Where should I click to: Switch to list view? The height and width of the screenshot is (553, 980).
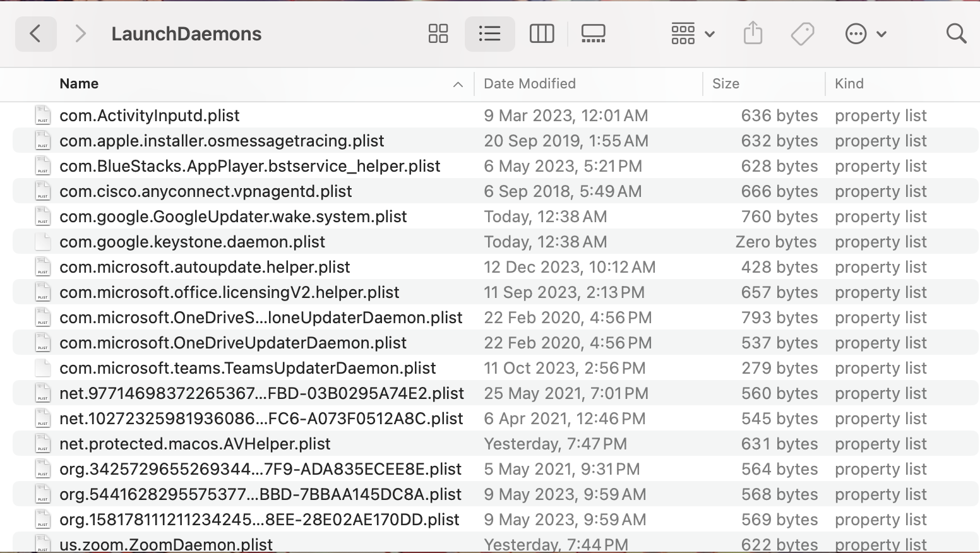(x=489, y=33)
